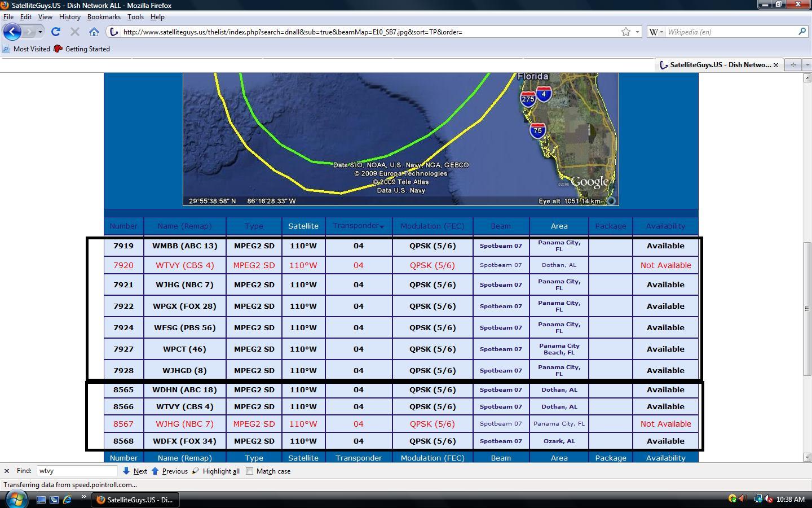Viewport: 812px width, 508px height.
Task: Toggle the Match case checkbox
Action: pos(250,471)
